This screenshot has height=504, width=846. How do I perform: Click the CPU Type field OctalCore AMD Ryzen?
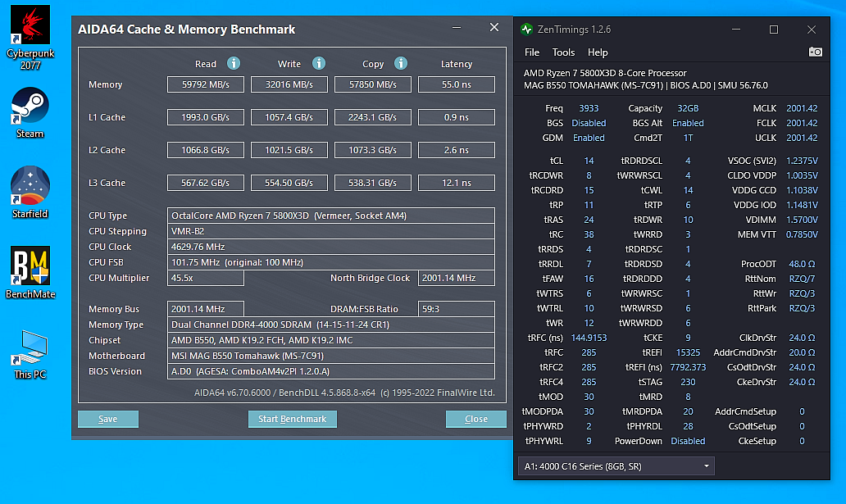tap(330, 216)
